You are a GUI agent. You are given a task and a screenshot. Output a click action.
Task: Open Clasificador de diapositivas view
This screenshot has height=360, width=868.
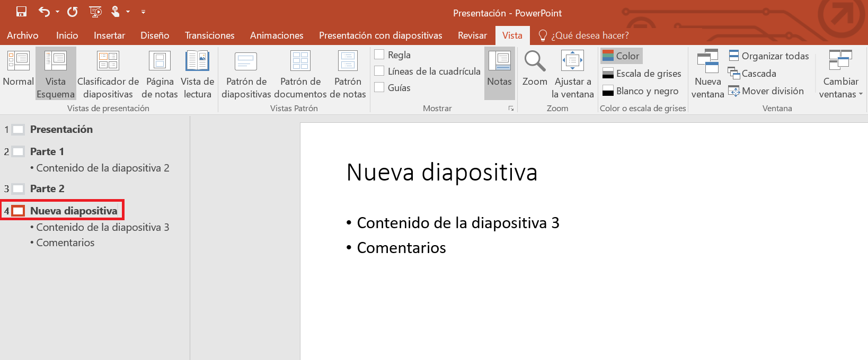pos(108,73)
